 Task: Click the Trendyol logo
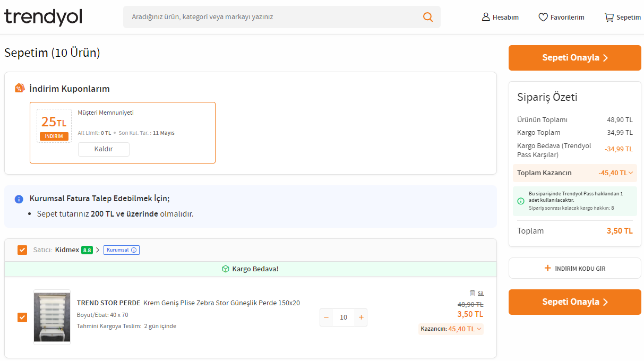coord(43,17)
